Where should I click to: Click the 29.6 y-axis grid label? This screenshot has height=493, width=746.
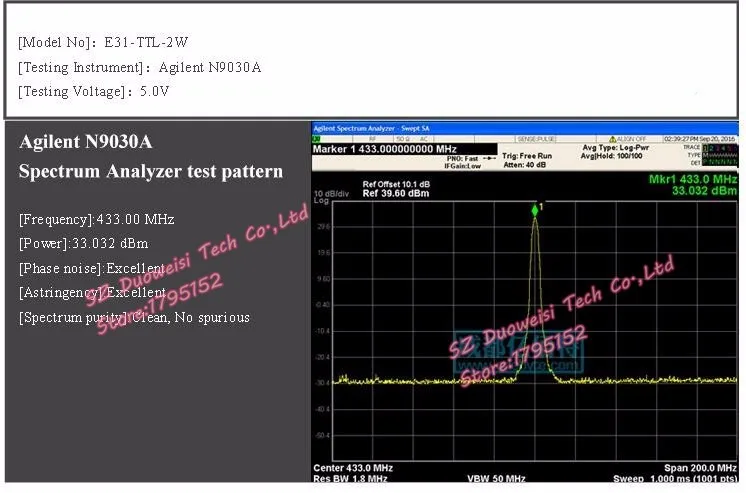pyautogui.click(x=324, y=227)
